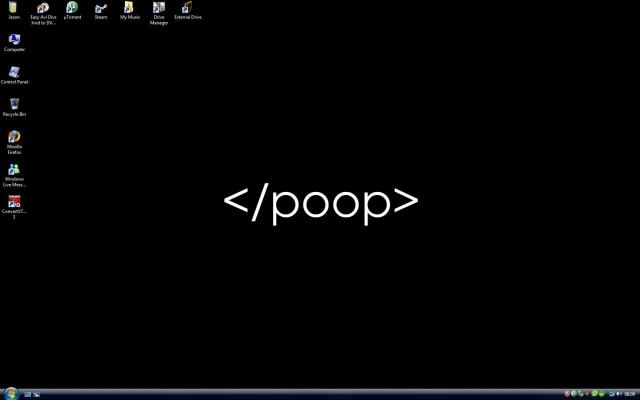Open the volume speaker tray icon
Viewport: 640px width, 400px height.
[619, 393]
